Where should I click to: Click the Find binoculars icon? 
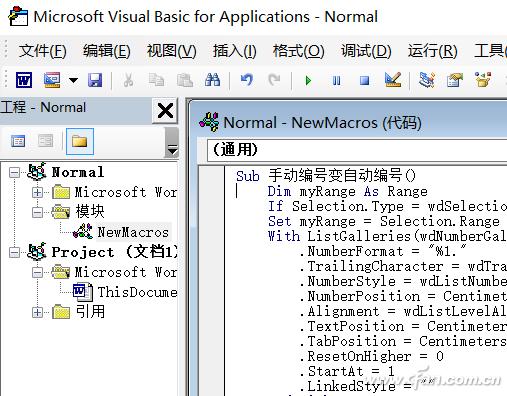pyautogui.click(x=212, y=80)
